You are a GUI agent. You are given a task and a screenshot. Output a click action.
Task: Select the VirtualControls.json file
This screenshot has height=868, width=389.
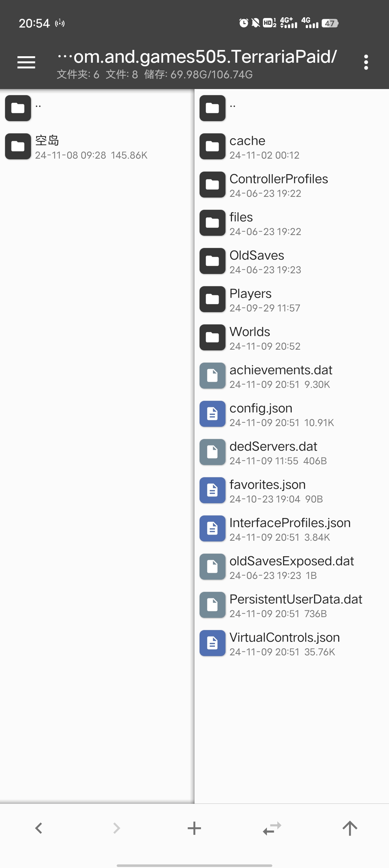(285, 643)
